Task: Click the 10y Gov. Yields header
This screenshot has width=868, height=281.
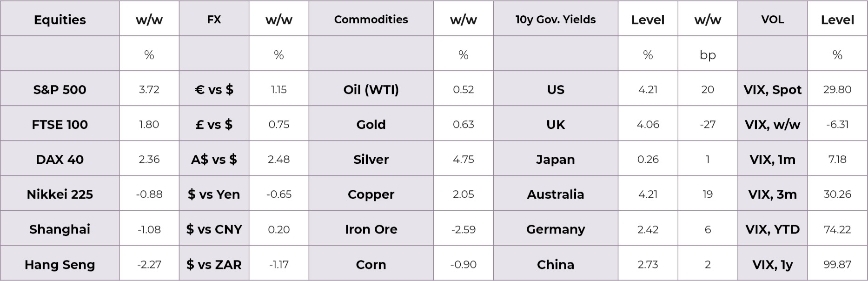Action: click(x=556, y=20)
